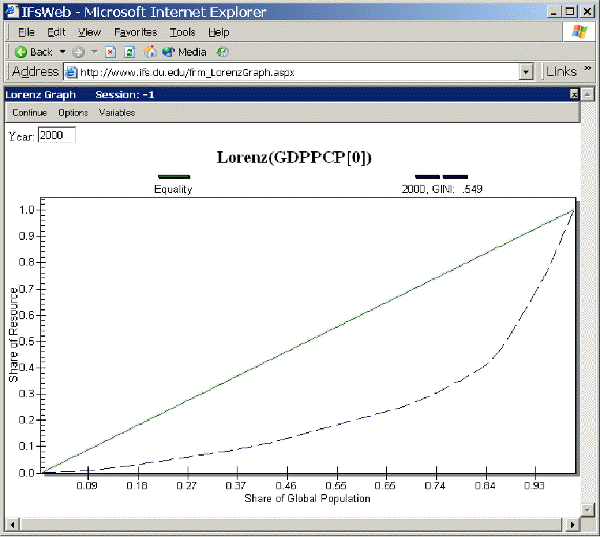The width and height of the screenshot is (600, 537).
Task: Open the Favorites menu
Action: point(135,32)
